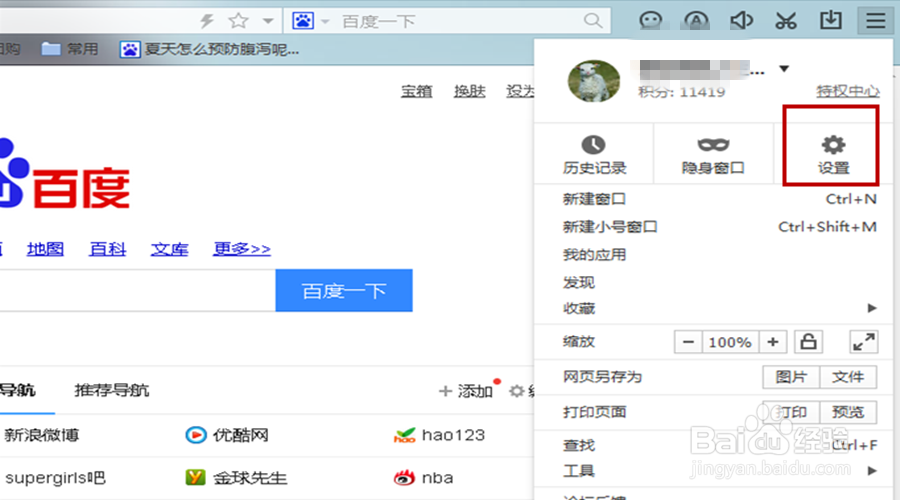Open the 文库 link
The height and width of the screenshot is (500, 900).
[169, 249]
